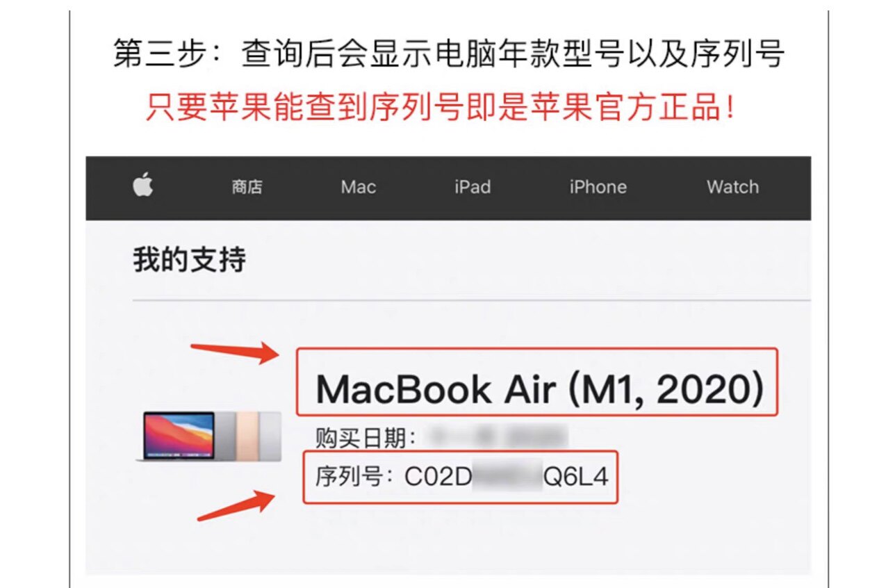Click the blurred middle of the serial number
Screen dimensions: 895x588
(507, 477)
